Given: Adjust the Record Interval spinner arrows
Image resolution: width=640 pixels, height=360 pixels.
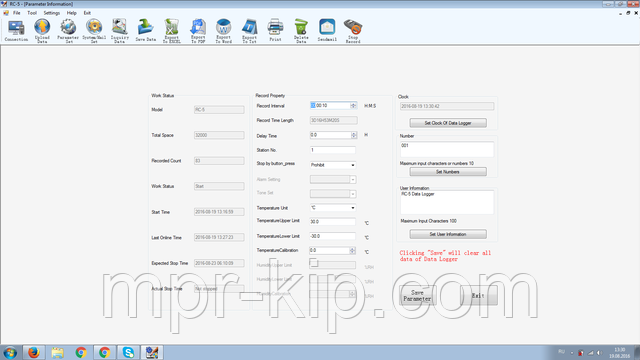Looking at the screenshot, I should pos(353,105).
